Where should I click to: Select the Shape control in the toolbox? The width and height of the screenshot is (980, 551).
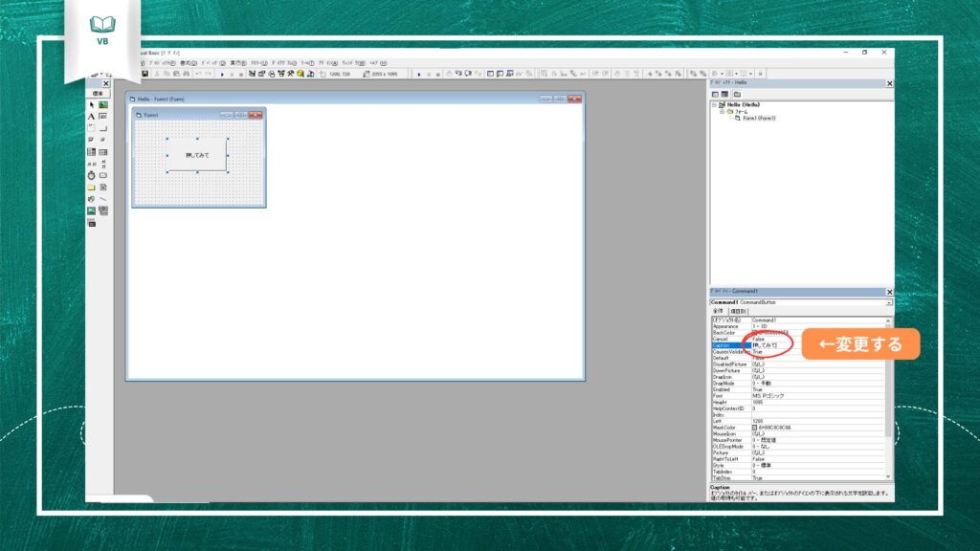tap(91, 199)
